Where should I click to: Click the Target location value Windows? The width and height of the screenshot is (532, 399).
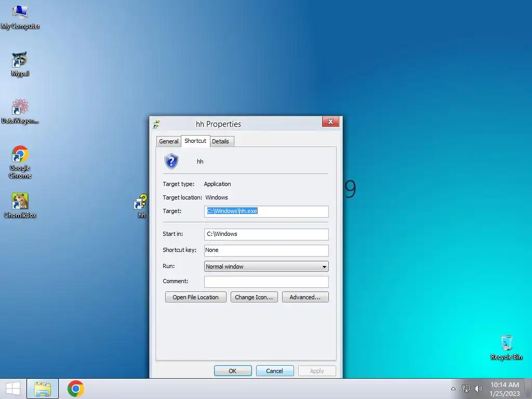[217, 197]
